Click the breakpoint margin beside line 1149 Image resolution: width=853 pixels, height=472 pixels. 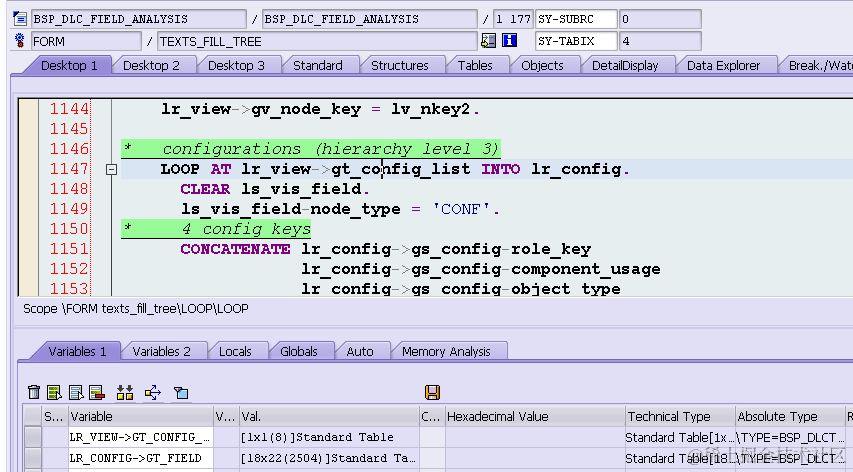[28, 209]
